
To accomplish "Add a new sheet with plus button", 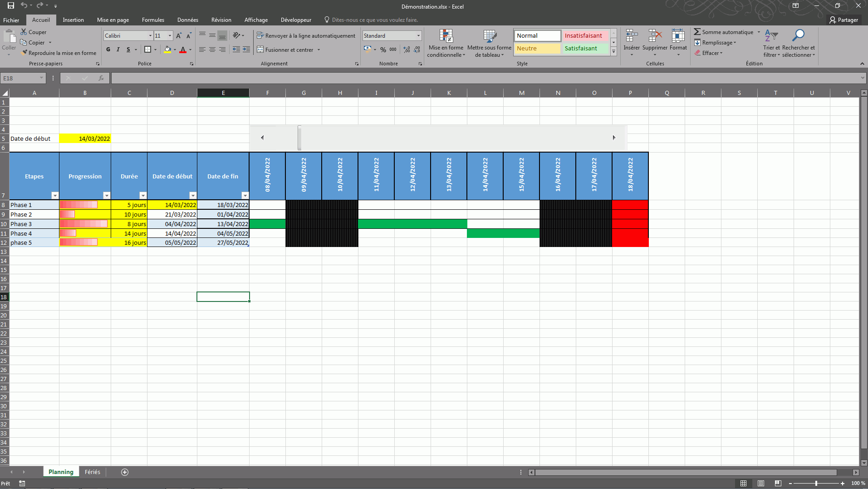I will point(125,472).
